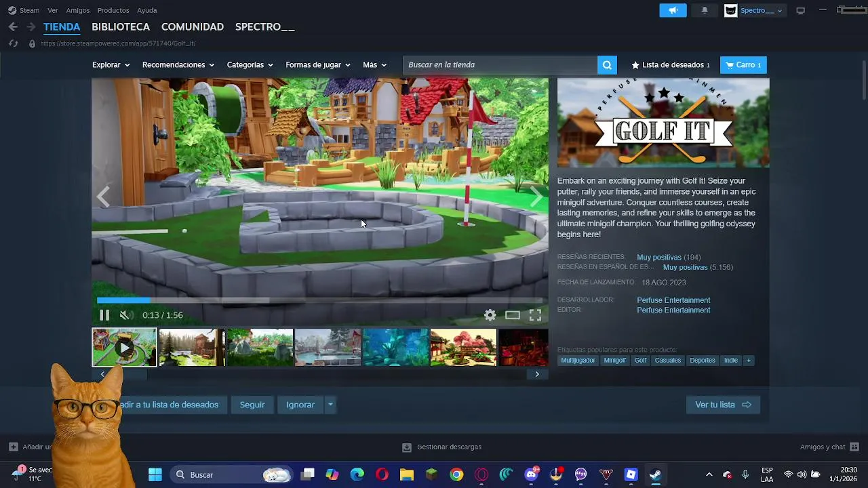Expand Formas de jugar menu
The image size is (868, 488).
click(318, 65)
